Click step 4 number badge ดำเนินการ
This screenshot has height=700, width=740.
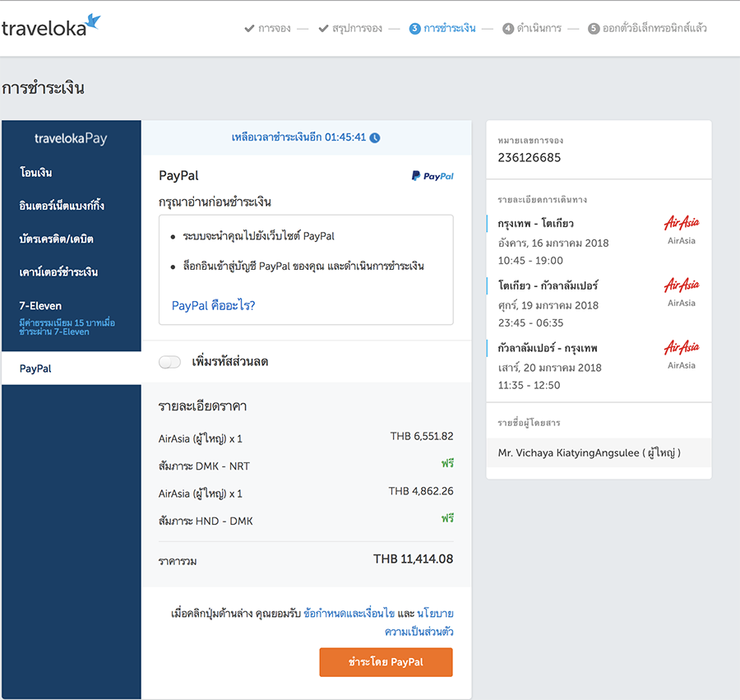click(x=508, y=28)
